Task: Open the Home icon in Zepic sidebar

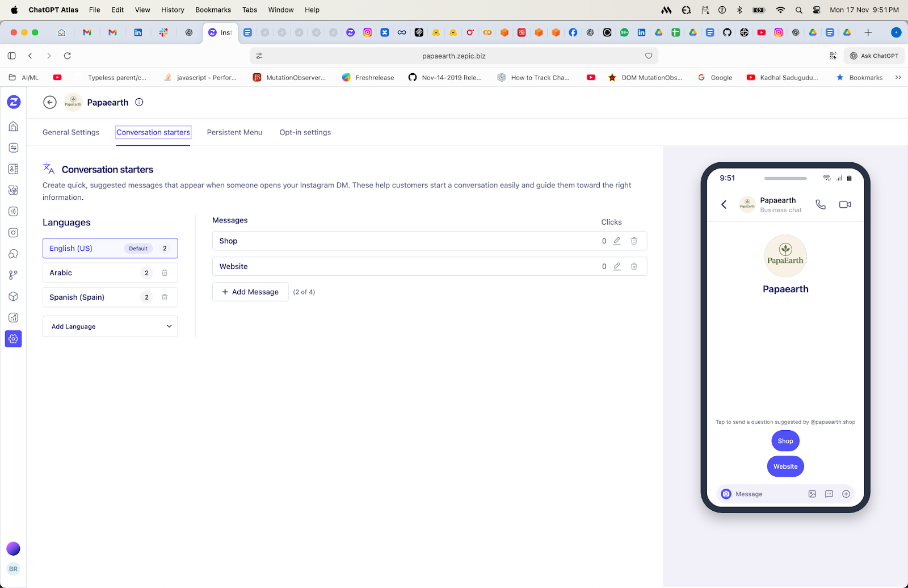Action: coord(14,126)
